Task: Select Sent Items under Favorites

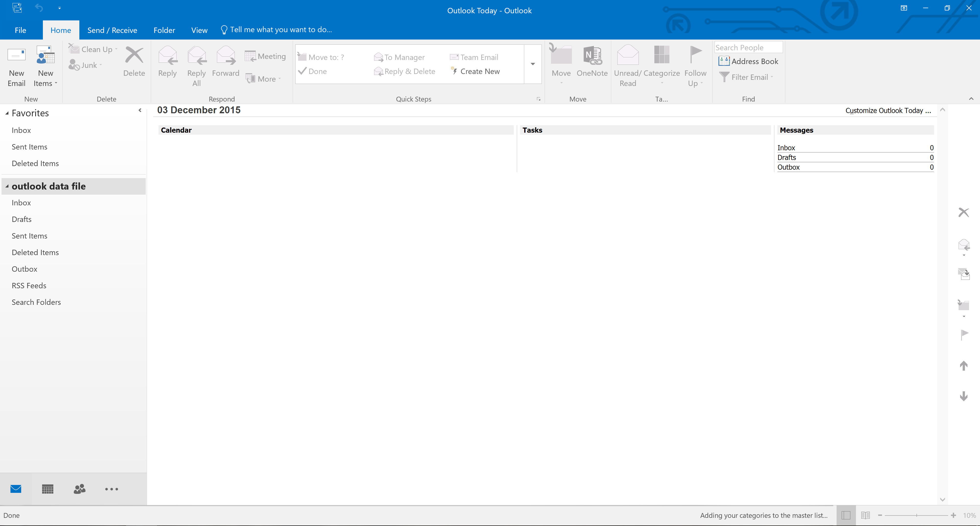Action: [x=29, y=147]
